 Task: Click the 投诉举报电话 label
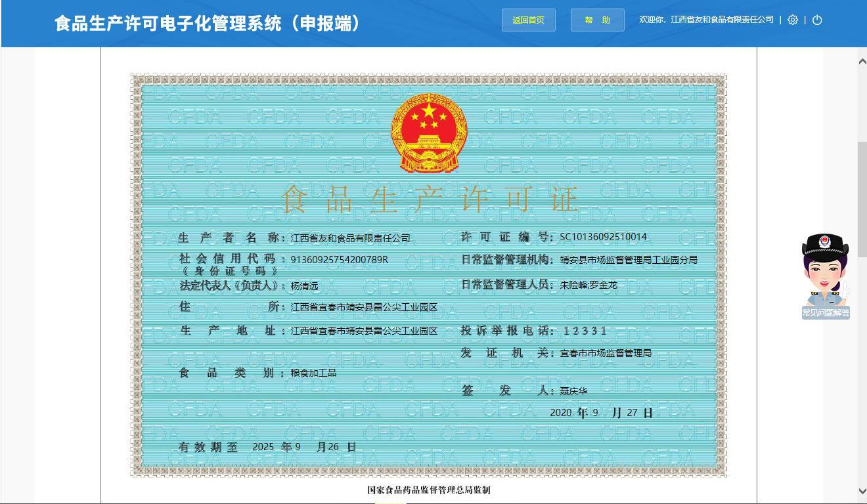(506, 331)
